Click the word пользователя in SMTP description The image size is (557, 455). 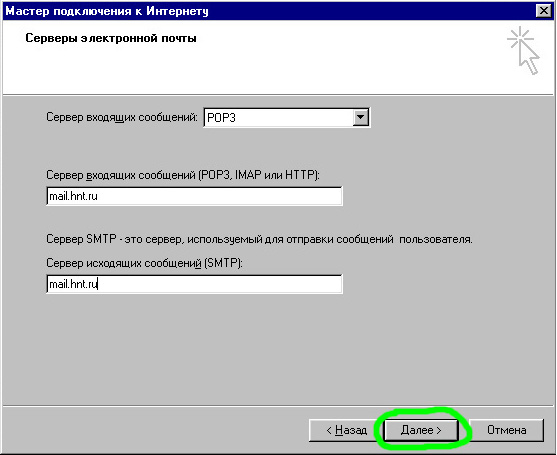pyautogui.click(x=436, y=239)
